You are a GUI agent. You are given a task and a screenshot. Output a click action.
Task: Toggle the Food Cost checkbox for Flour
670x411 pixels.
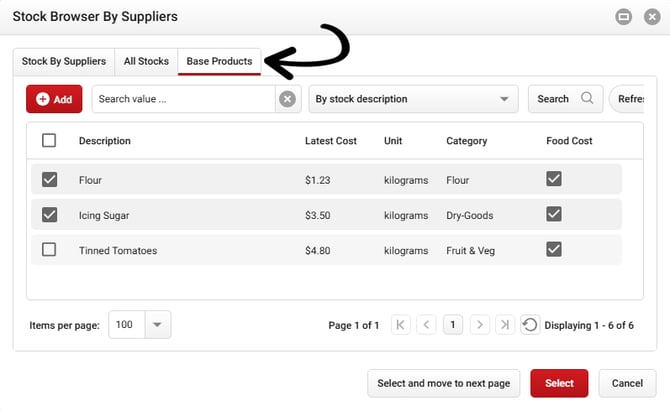coord(554,179)
